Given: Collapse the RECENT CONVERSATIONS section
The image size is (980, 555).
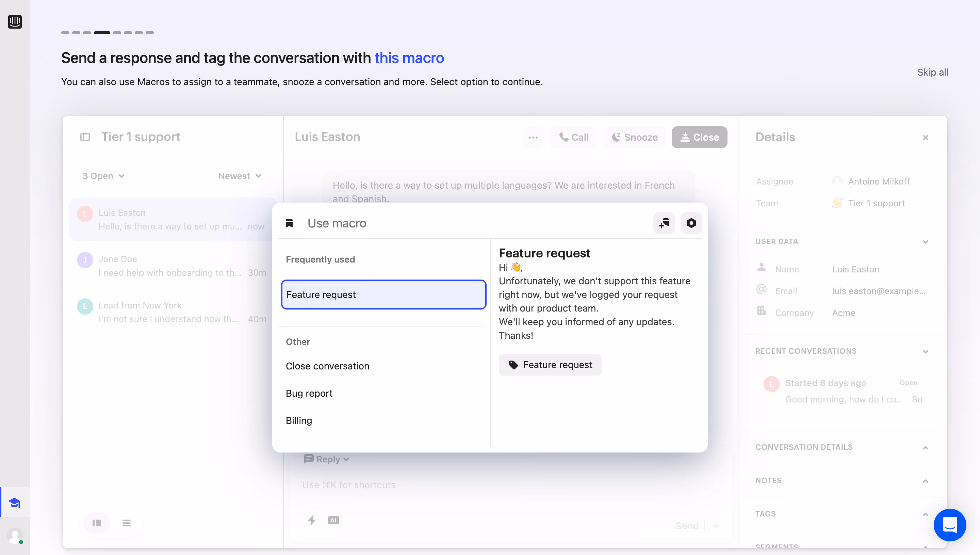Looking at the screenshot, I should [x=926, y=351].
